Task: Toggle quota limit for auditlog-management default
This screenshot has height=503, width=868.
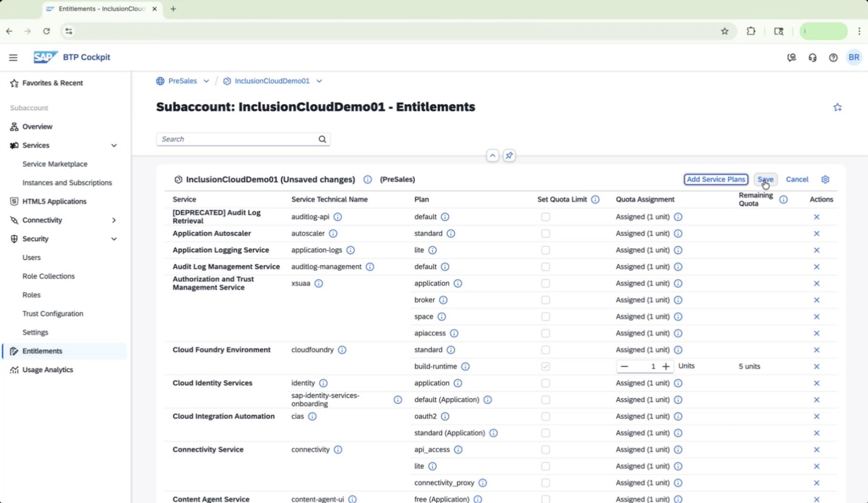Action: pos(546,267)
